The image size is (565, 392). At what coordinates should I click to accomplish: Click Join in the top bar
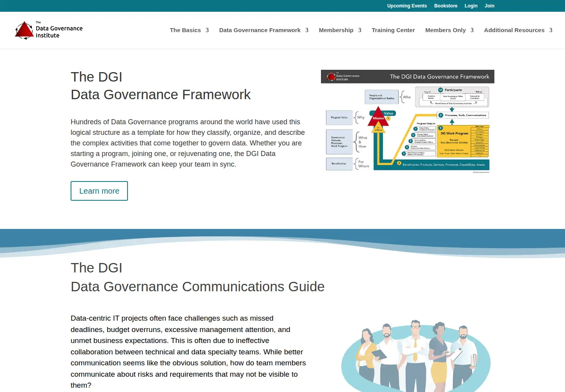[x=489, y=6]
